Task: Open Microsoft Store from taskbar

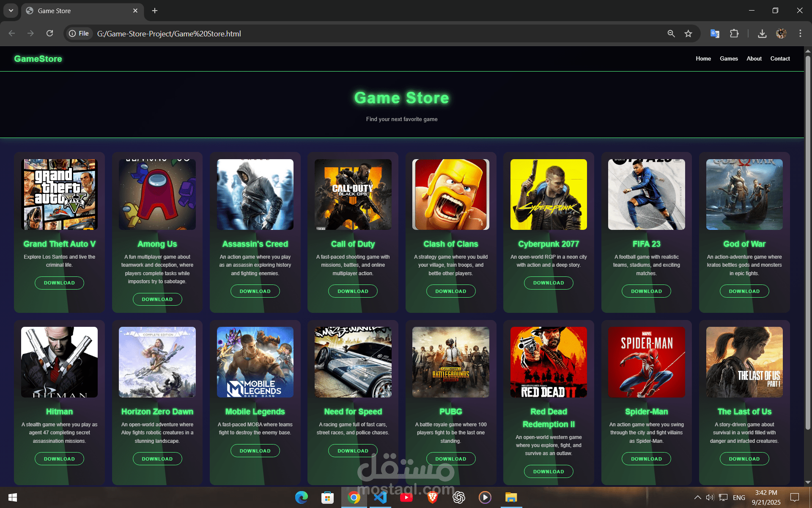Action: click(x=328, y=497)
